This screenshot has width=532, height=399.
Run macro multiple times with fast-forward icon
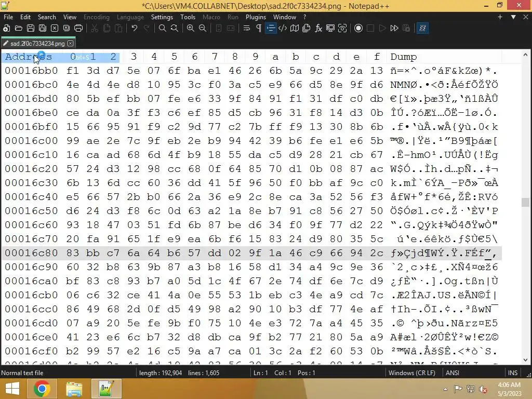click(394, 28)
